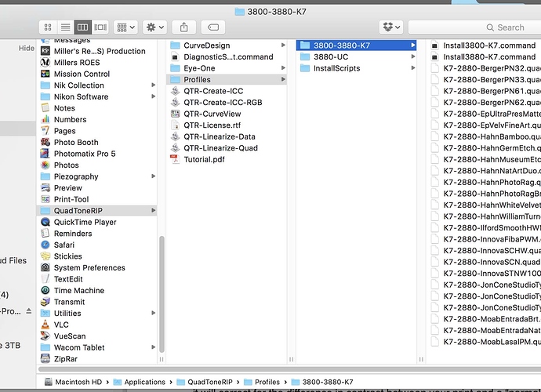Click the Photo Booth icon
The height and width of the screenshot is (392, 541).
(45, 142)
